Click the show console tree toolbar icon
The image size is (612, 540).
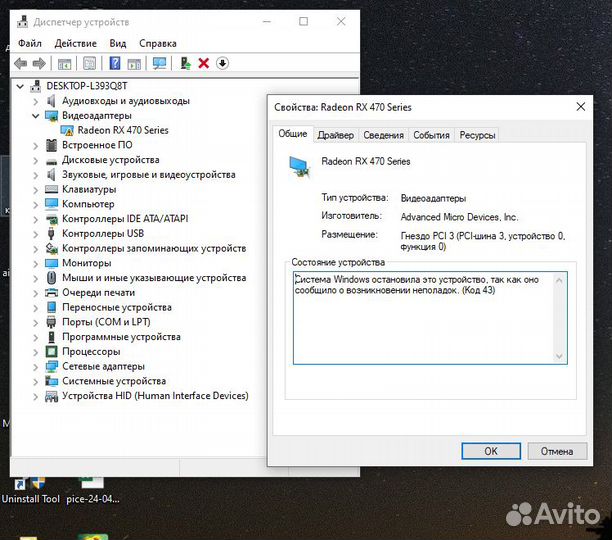click(x=64, y=64)
